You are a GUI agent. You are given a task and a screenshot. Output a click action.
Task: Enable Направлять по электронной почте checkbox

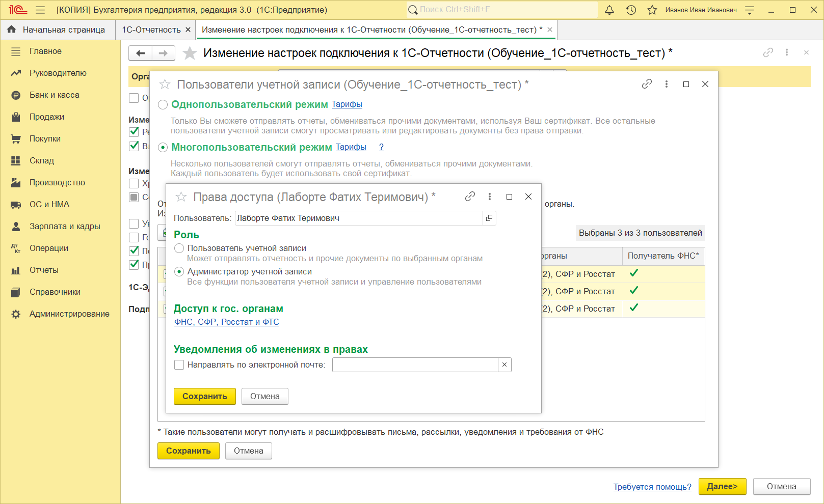pyautogui.click(x=179, y=365)
